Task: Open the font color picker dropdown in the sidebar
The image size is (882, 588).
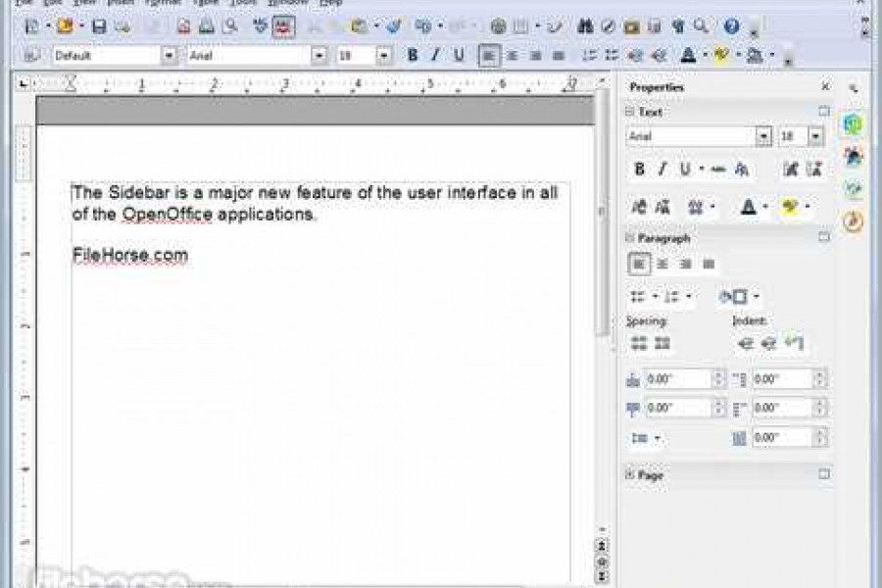Action: click(x=767, y=207)
